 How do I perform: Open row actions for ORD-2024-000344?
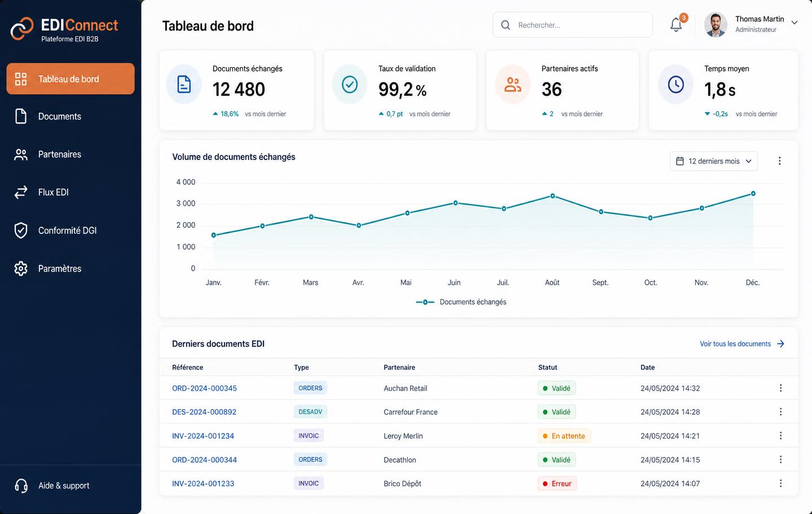click(x=780, y=460)
